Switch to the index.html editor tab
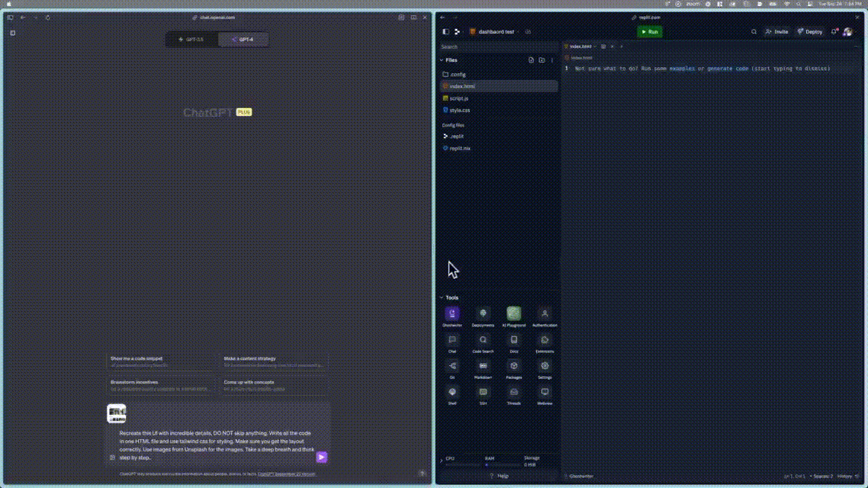868x488 pixels. tap(578, 46)
